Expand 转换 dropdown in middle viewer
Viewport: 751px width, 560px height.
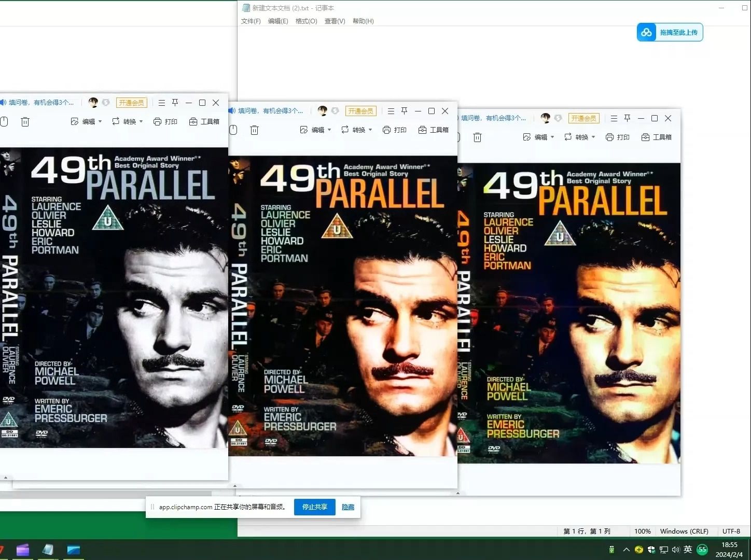point(356,130)
